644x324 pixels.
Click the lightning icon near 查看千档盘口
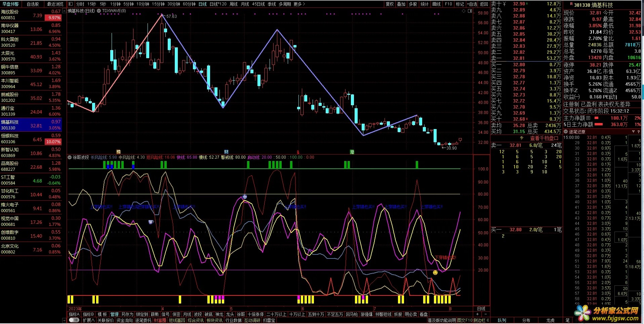coord(522,138)
